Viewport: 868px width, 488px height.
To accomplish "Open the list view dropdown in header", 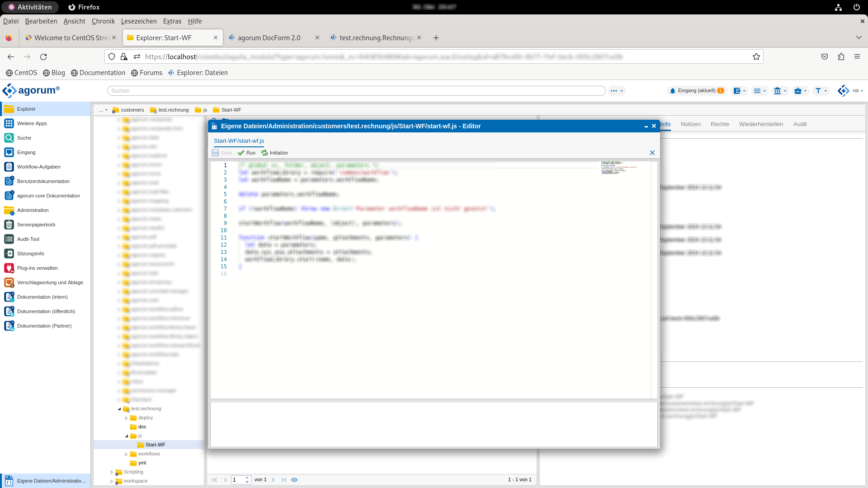I will tap(759, 91).
